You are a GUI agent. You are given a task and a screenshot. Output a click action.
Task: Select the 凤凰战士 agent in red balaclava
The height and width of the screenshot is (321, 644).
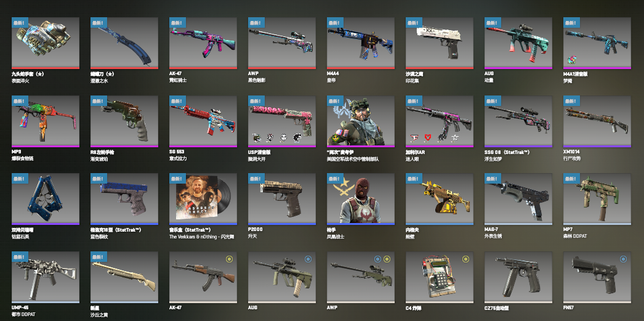point(361,199)
